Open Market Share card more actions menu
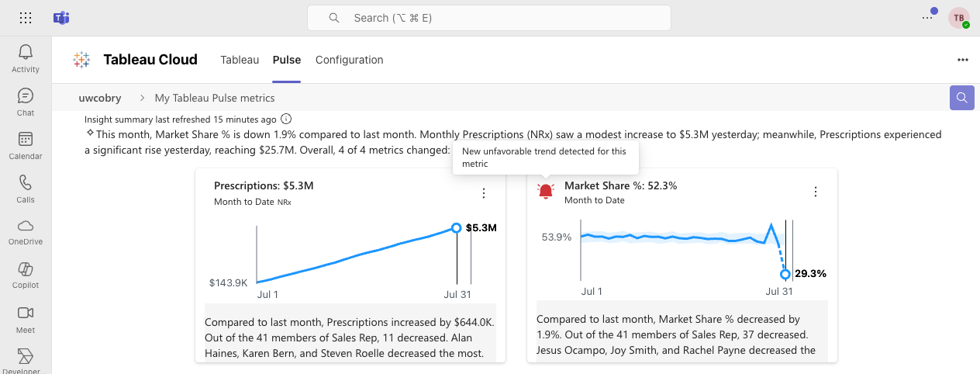980x374 pixels. click(816, 192)
